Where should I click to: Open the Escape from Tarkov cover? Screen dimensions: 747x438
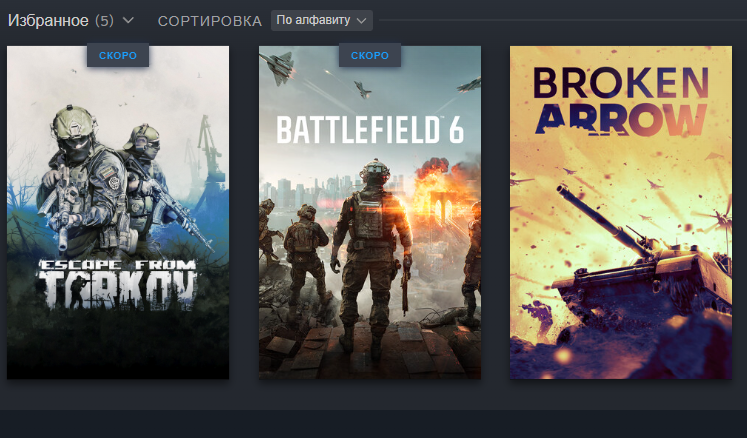118,213
